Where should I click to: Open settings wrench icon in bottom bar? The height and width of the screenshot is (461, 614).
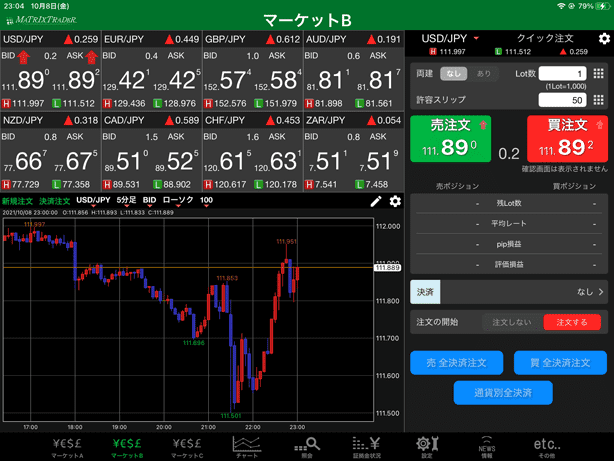pos(427,448)
